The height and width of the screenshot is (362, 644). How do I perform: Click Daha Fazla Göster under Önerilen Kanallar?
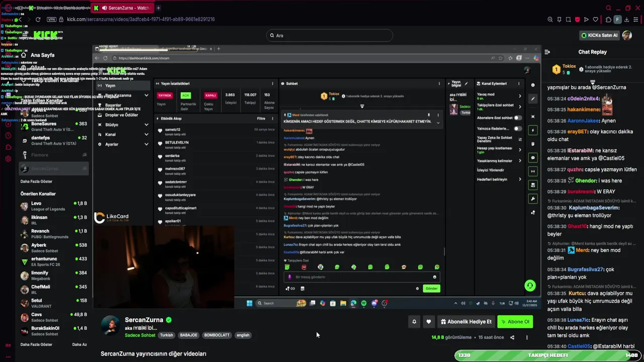36,344
